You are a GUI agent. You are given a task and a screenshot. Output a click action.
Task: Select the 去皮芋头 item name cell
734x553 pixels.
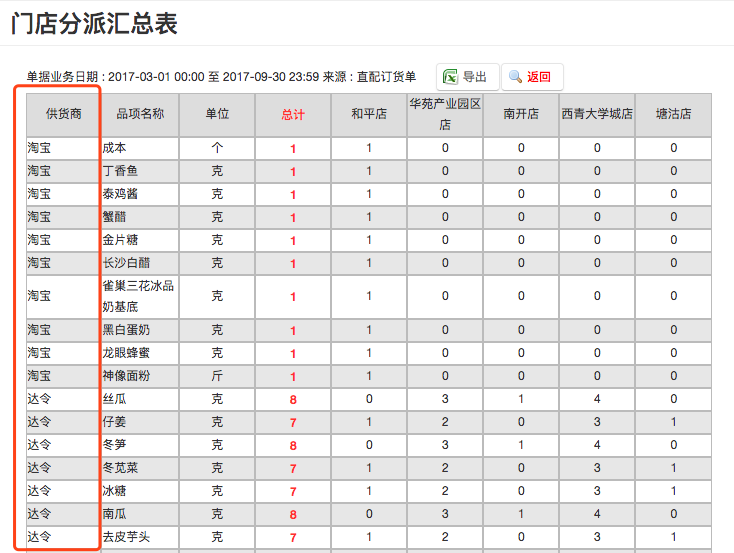coord(140,537)
